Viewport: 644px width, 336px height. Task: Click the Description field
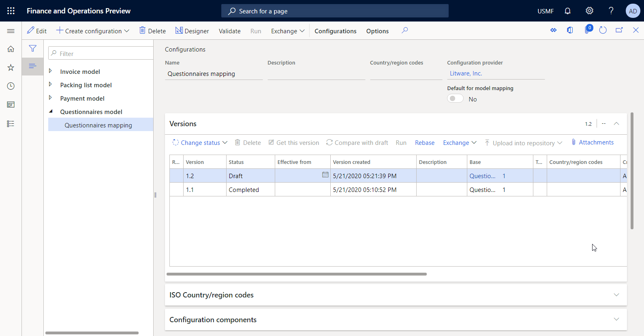pos(316,74)
